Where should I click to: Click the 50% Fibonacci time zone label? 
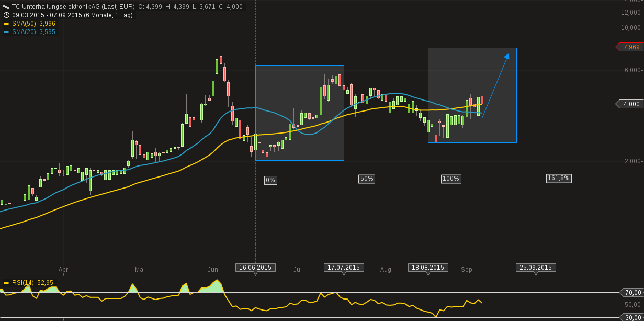point(367,179)
